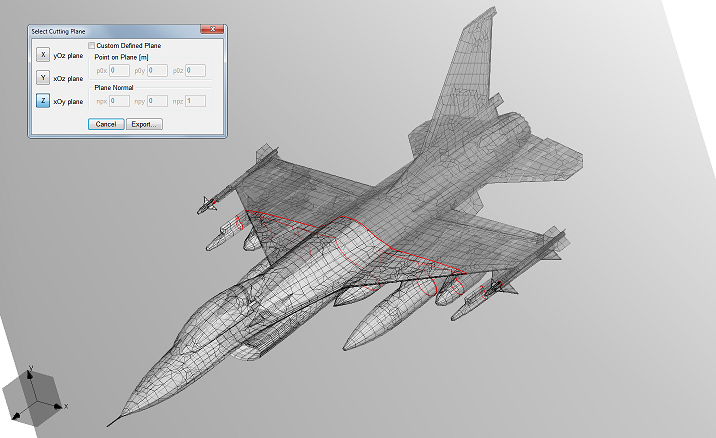Click the p0y point input field
The image size is (716, 438).
pos(156,70)
